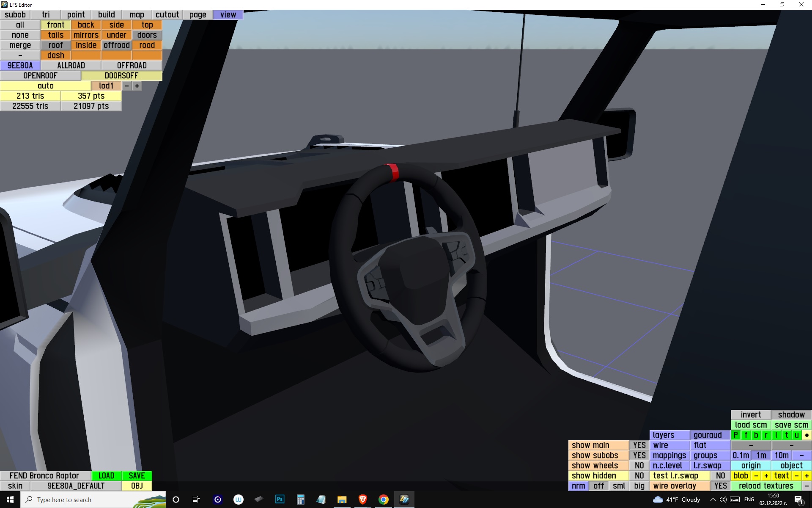Image resolution: width=812 pixels, height=508 pixels.
Task: Open Photoshop from the taskbar
Action: coord(280,500)
